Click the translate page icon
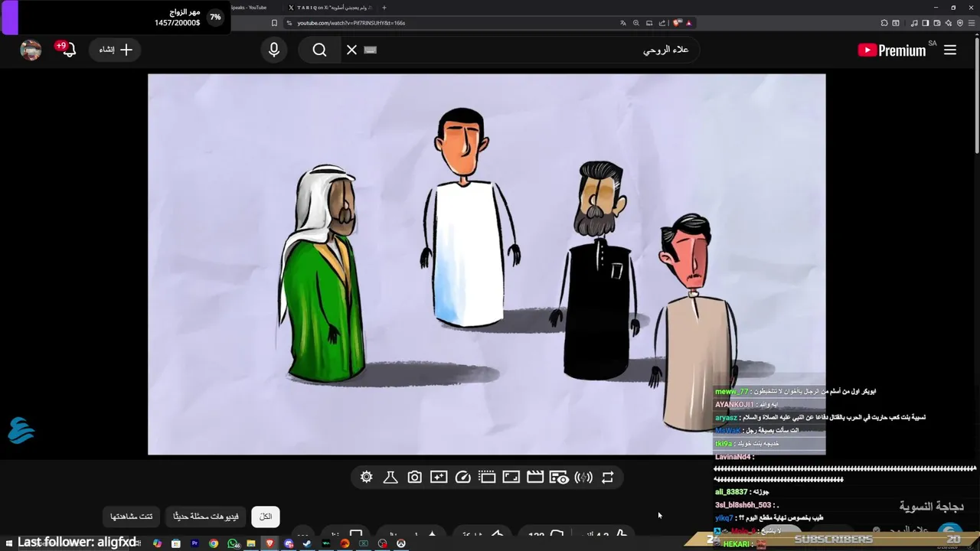980x551 pixels. 623,23
